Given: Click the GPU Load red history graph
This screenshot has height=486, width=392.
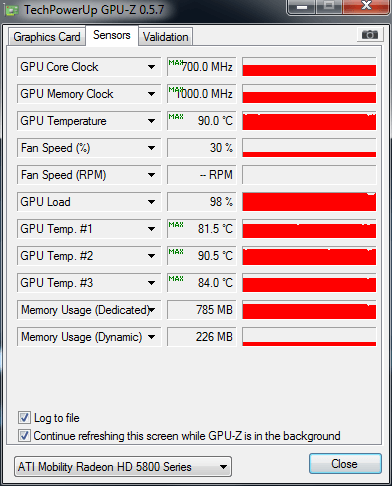Looking at the screenshot, I should [x=309, y=202].
